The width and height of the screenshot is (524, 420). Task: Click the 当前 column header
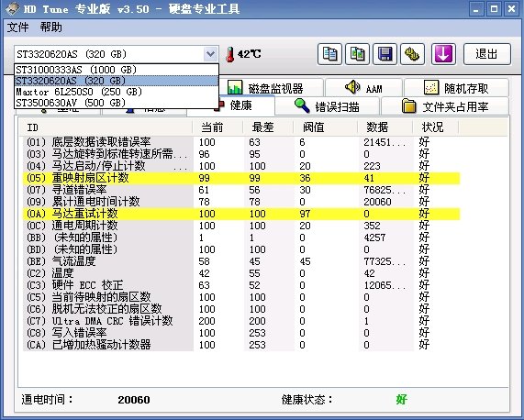(x=217, y=127)
